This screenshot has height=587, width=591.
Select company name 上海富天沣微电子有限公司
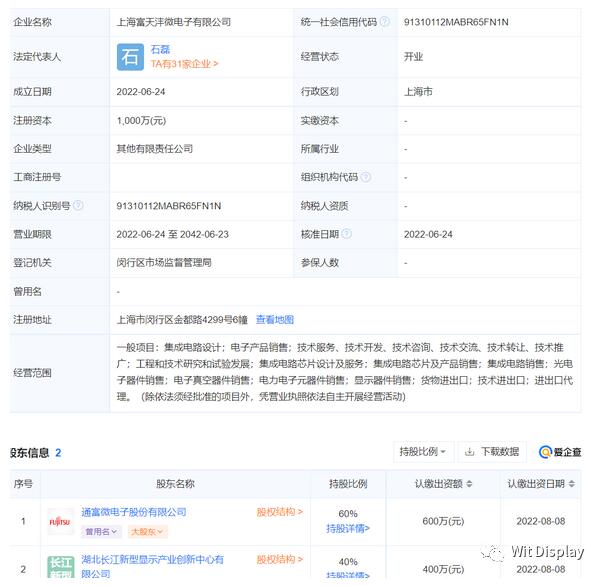174,22
